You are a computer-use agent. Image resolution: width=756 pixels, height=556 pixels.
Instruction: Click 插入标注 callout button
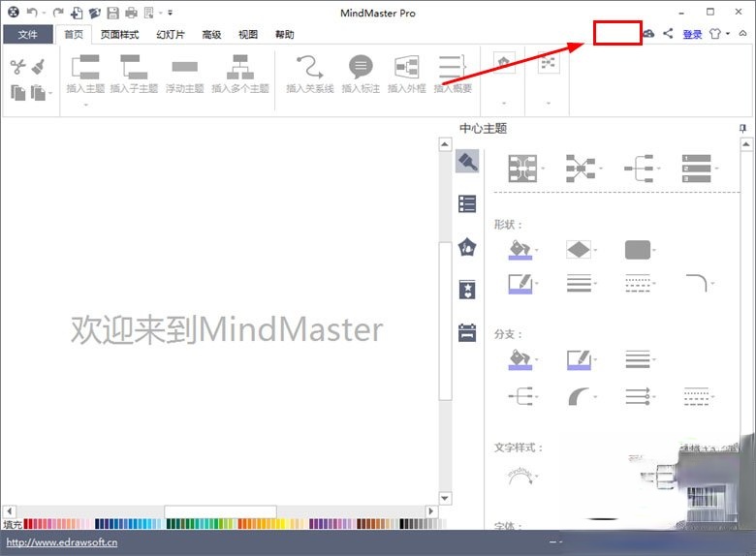[361, 74]
